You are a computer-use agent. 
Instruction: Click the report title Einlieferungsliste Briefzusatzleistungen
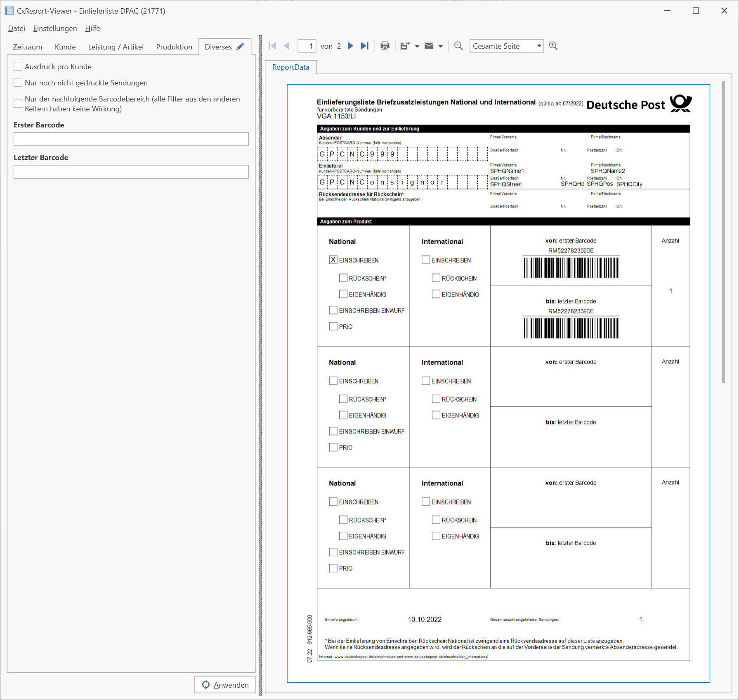426,102
